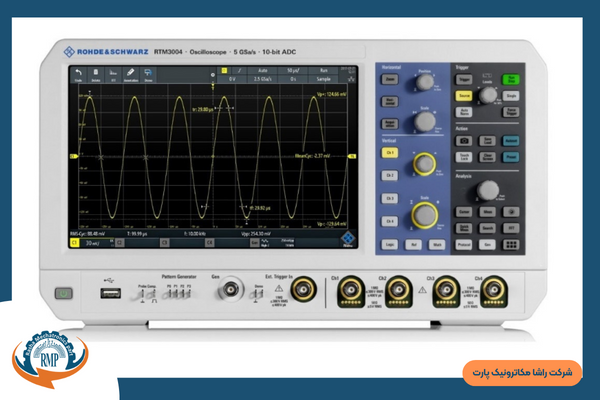The height and width of the screenshot is (400, 600).
Task: Open the 50 µs/ time scale field
Action: (292, 68)
